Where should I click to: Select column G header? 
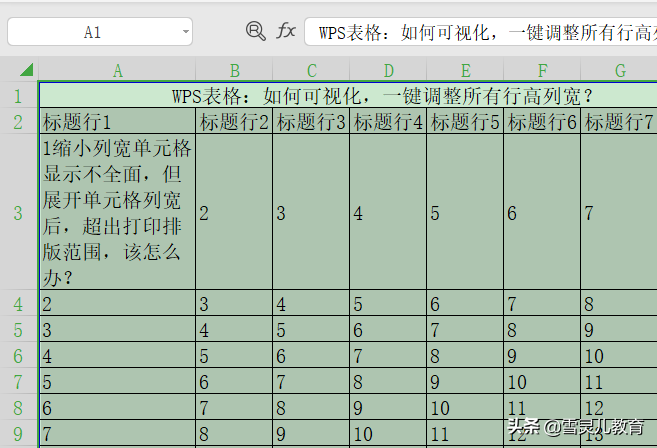pyautogui.click(x=619, y=70)
